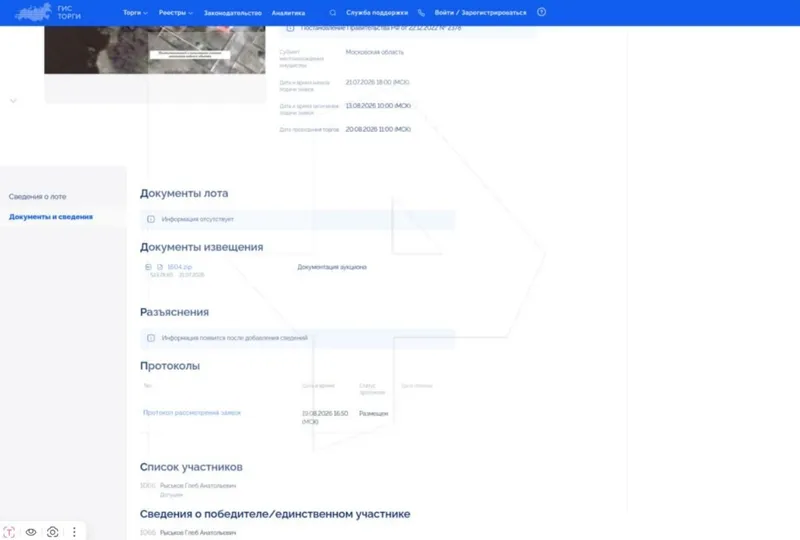Click the lot satellite image thumbnail
The height and width of the screenshot is (540, 800).
coord(155,50)
